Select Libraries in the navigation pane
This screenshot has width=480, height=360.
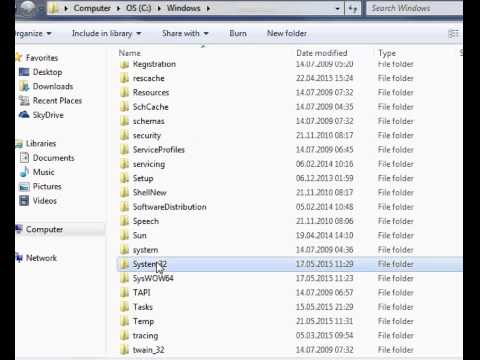[41, 144]
